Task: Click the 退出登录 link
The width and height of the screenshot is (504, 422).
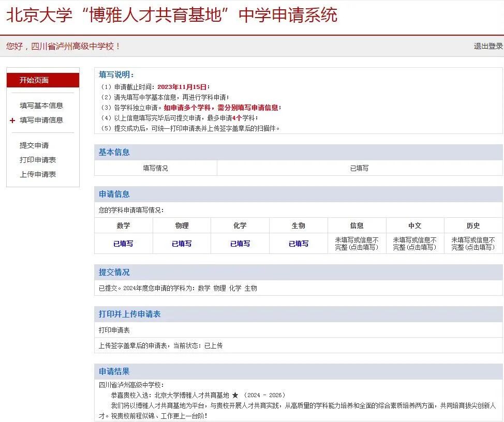Action: (488, 46)
